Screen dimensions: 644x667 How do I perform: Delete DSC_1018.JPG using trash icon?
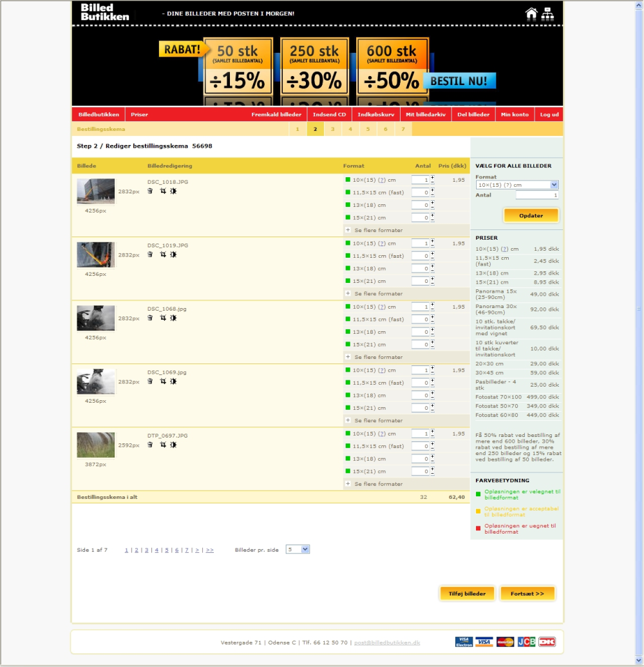(150, 191)
